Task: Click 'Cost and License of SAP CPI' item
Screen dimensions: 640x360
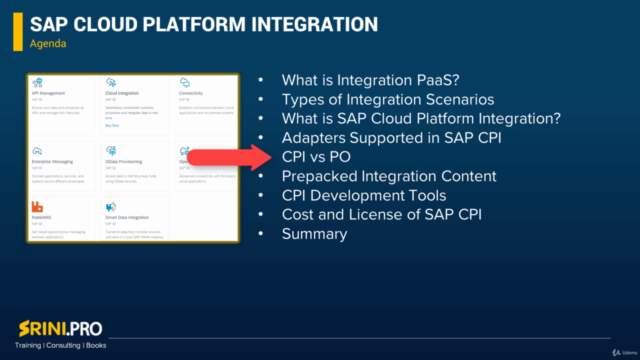Action: click(382, 214)
